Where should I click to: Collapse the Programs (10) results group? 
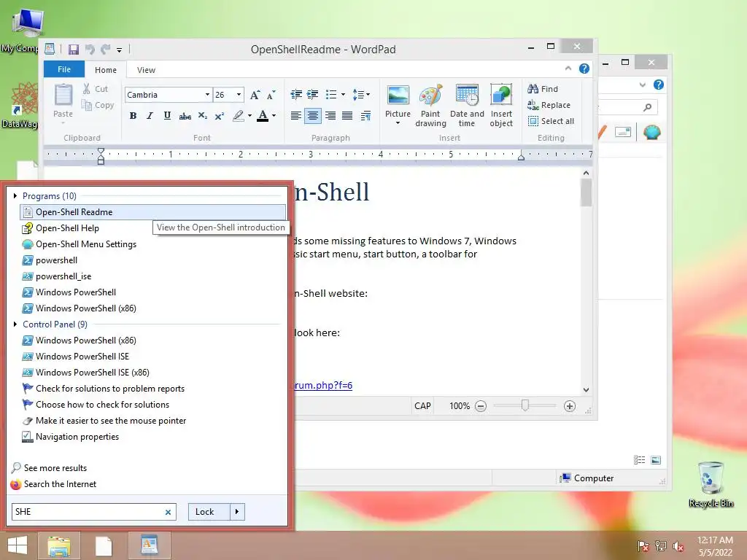pos(15,195)
